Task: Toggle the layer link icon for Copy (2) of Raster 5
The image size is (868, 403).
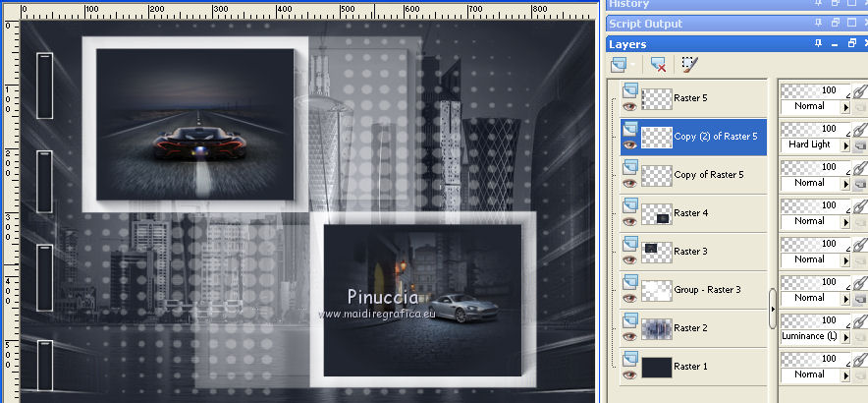Action: [860, 129]
